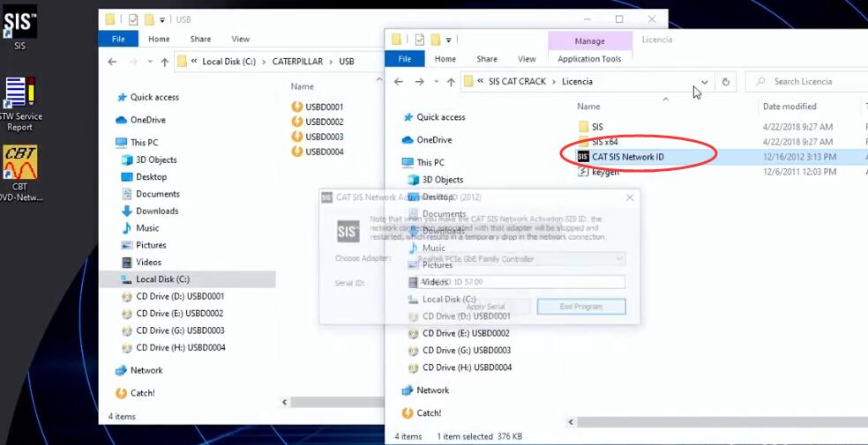
Task: Open the SIS desktop shortcut
Action: [20, 26]
